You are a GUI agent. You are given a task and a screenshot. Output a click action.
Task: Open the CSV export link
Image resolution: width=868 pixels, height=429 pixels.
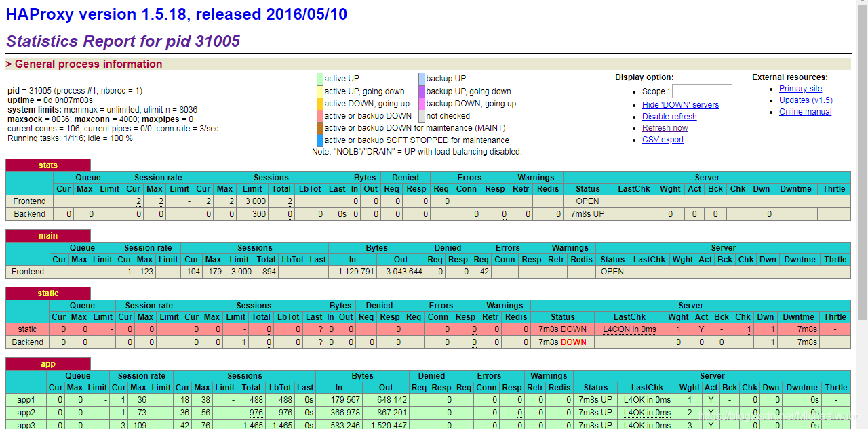coord(663,140)
